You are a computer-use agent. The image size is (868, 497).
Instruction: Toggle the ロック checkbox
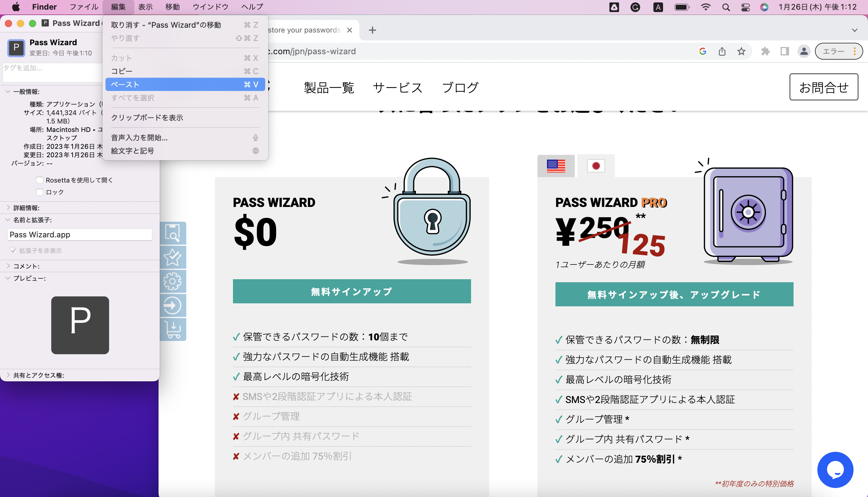tap(40, 192)
